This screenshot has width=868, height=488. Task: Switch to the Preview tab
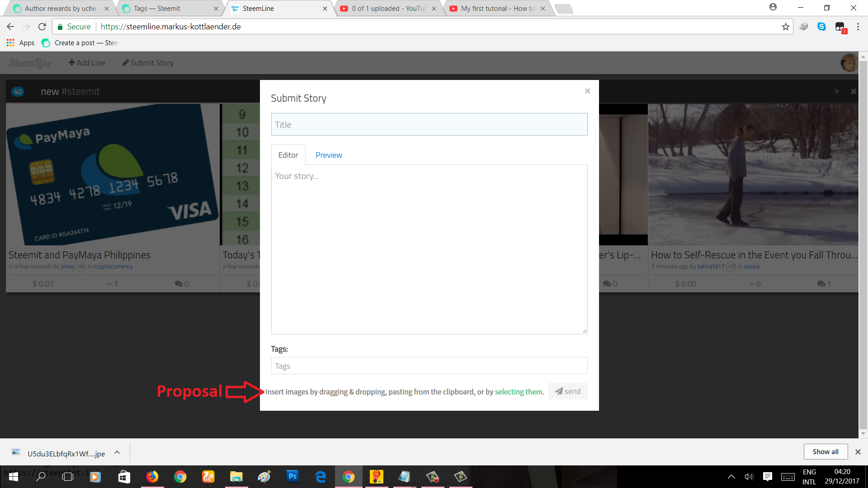[x=329, y=155]
